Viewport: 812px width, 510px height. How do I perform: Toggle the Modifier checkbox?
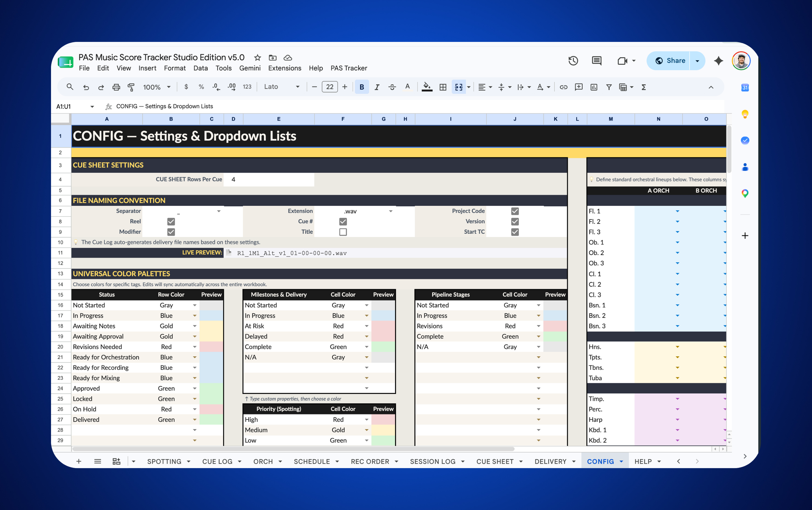click(171, 232)
